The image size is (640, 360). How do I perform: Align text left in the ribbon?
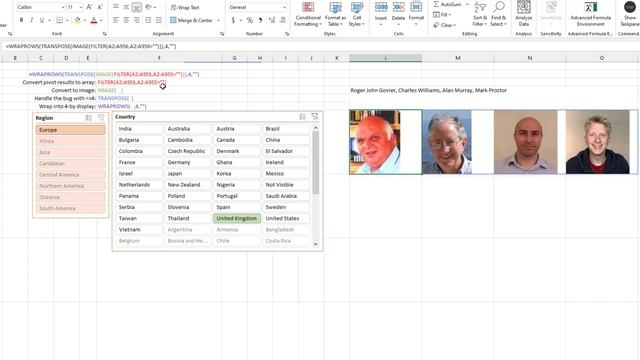(116, 20)
